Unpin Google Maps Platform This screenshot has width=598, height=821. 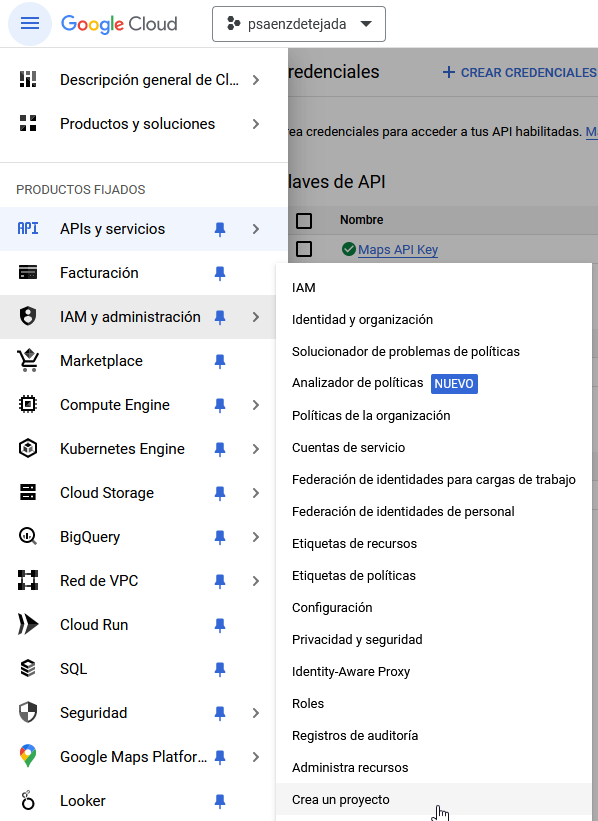pos(220,757)
